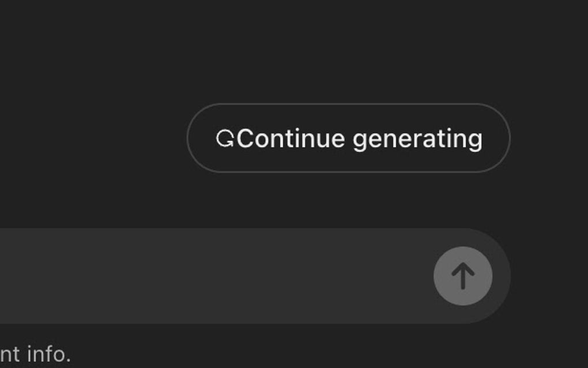Viewport: 588px width, 368px height.
Task: Click the upward arrow glyph inside send circle
Action: 463,276
